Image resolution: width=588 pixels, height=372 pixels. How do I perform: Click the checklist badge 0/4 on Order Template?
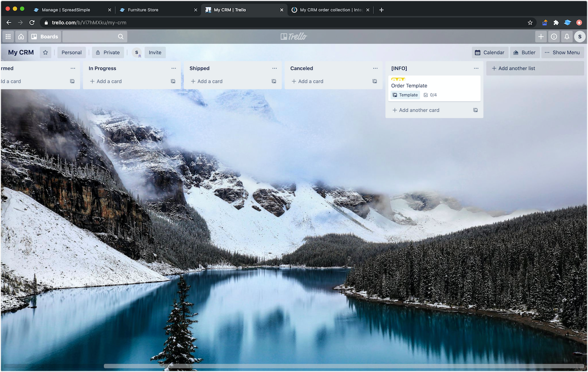click(x=430, y=95)
